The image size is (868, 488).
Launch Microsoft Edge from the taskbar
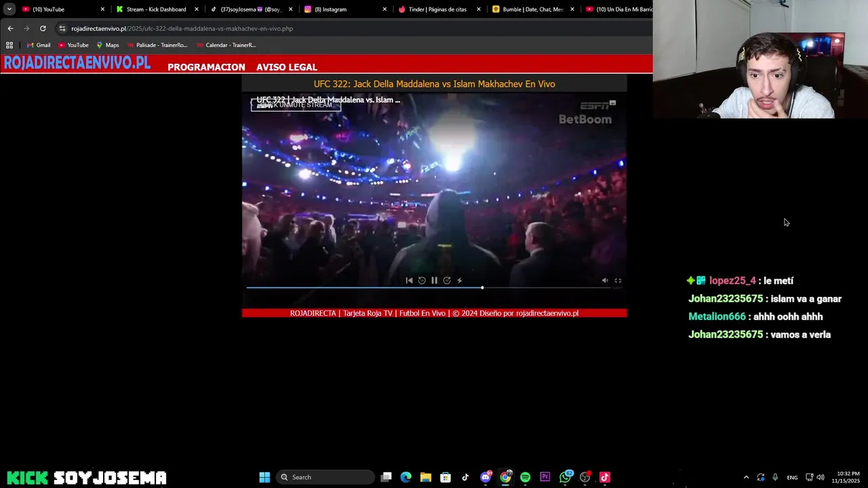pyautogui.click(x=406, y=477)
